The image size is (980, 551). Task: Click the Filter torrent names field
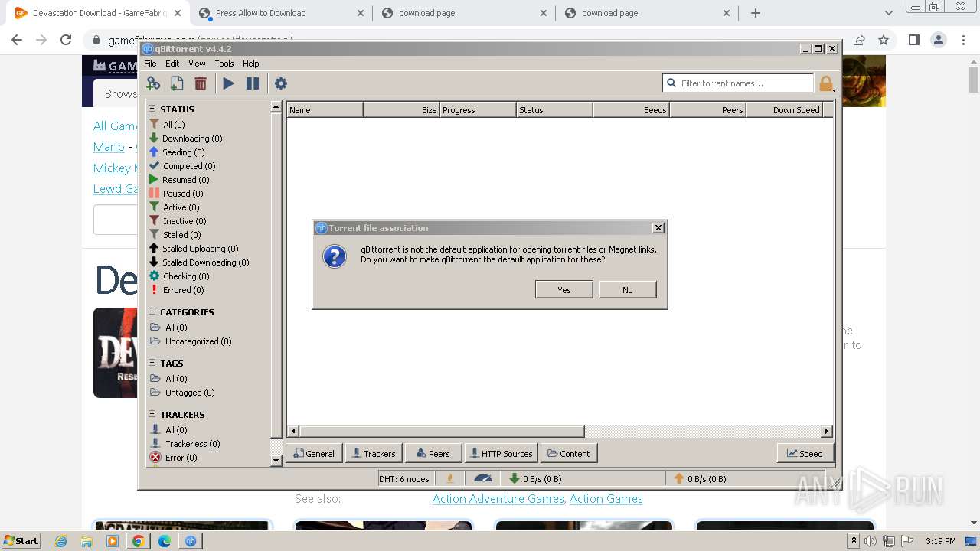[737, 83]
